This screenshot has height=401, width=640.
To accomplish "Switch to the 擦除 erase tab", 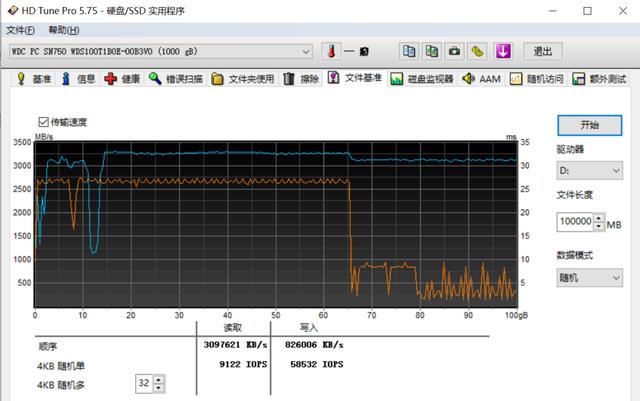I will pos(301,79).
